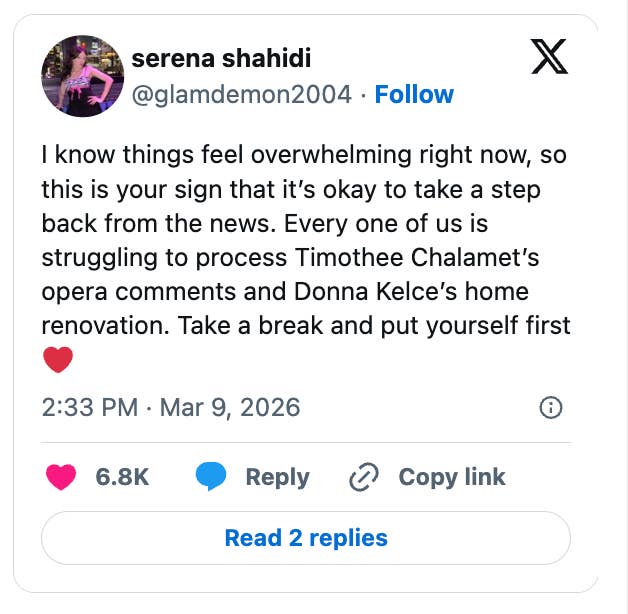Open the @glamdemon2004 handle link
This screenshot has height=614, width=628.
pyautogui.click(x=242, y=95)
